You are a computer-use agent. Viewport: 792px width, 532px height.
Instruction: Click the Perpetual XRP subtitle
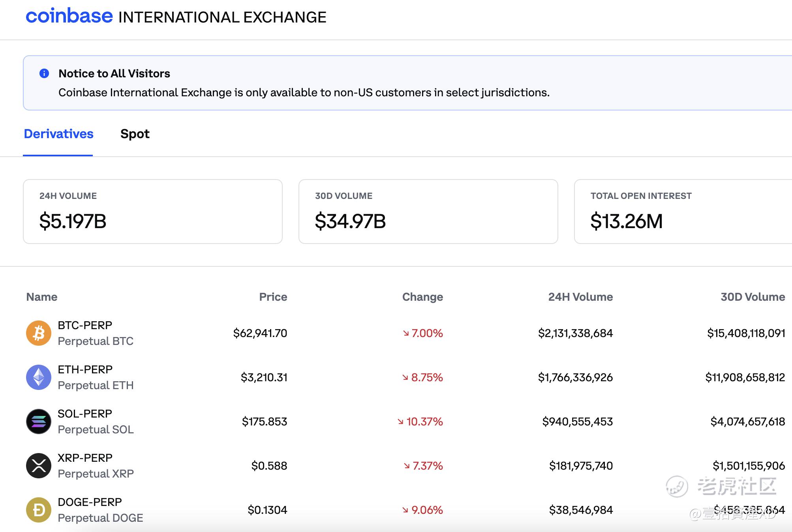(x=96, y=474)
